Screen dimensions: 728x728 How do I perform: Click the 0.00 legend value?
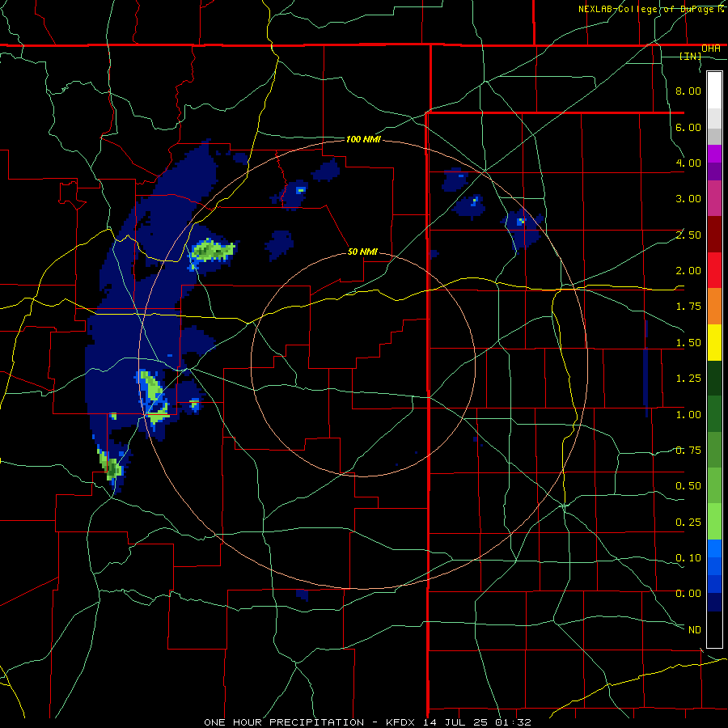(x=688, y=594)
